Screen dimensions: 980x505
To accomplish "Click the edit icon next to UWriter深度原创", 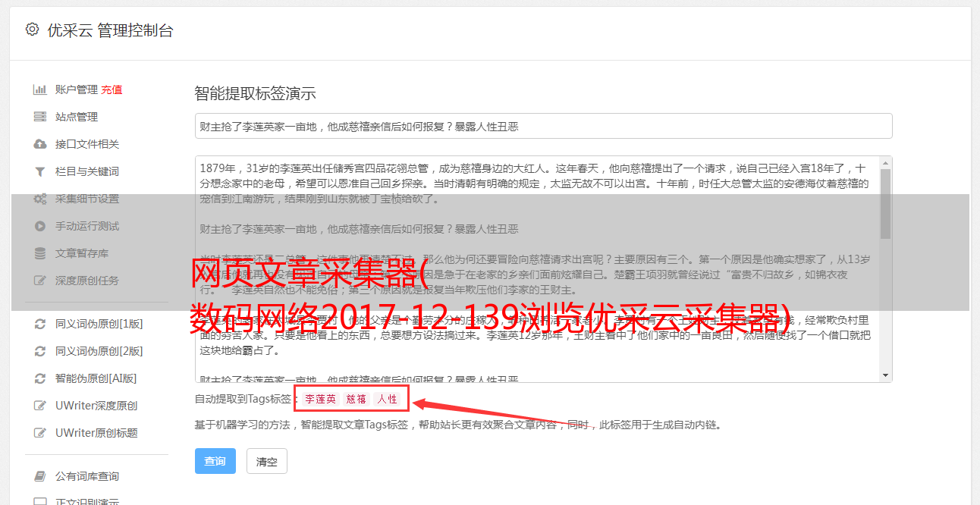I will (x=40, y=406).
